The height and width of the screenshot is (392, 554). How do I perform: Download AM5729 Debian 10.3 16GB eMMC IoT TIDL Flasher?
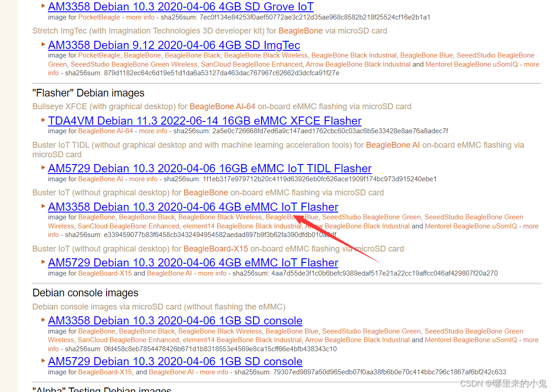[x=210, y=169]
